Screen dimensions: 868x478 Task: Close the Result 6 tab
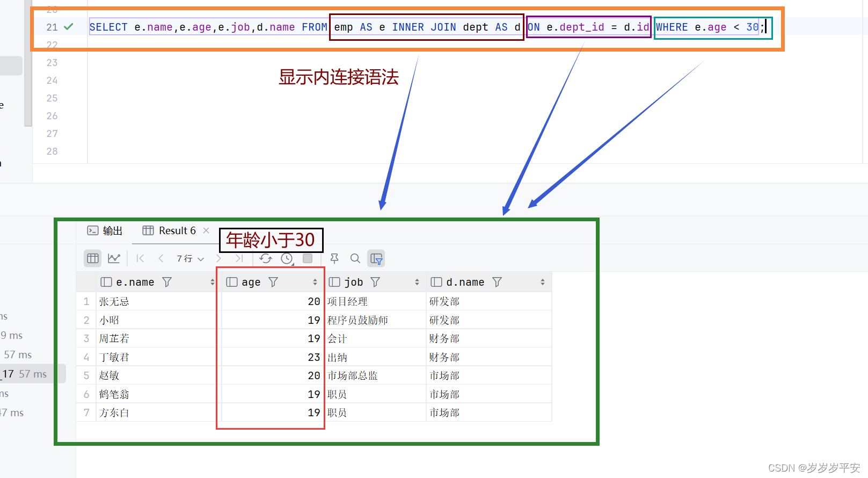click(x=206, y=230)
